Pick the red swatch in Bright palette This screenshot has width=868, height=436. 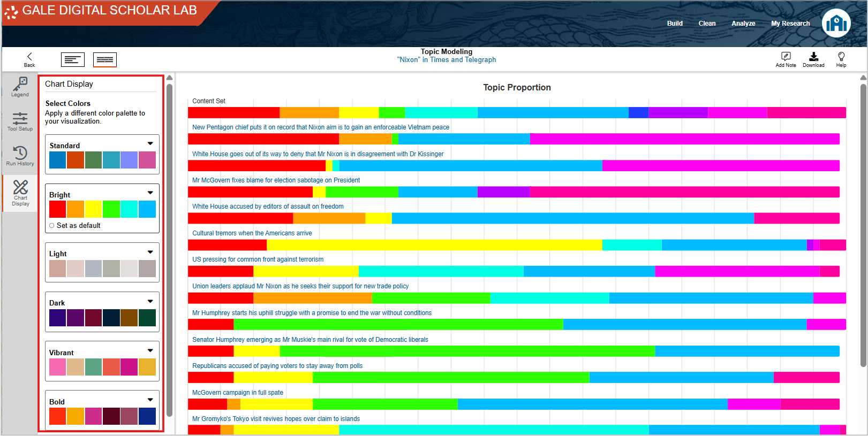(58, 209)
